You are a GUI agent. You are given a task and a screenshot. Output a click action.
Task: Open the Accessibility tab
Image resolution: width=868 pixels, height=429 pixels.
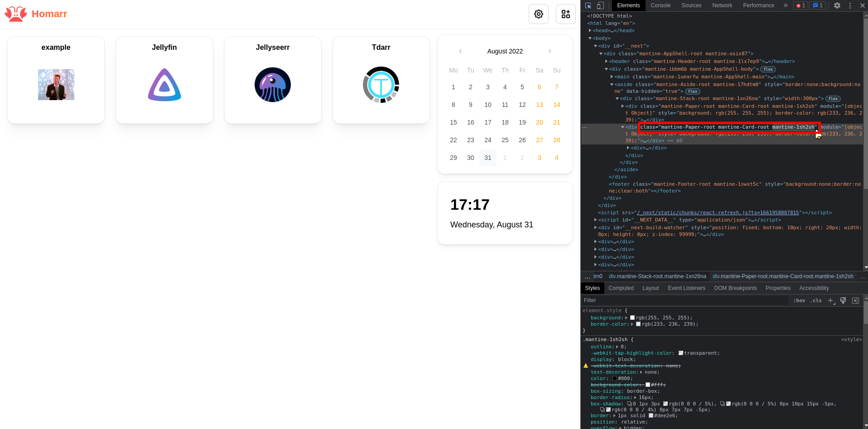[814, 288]
